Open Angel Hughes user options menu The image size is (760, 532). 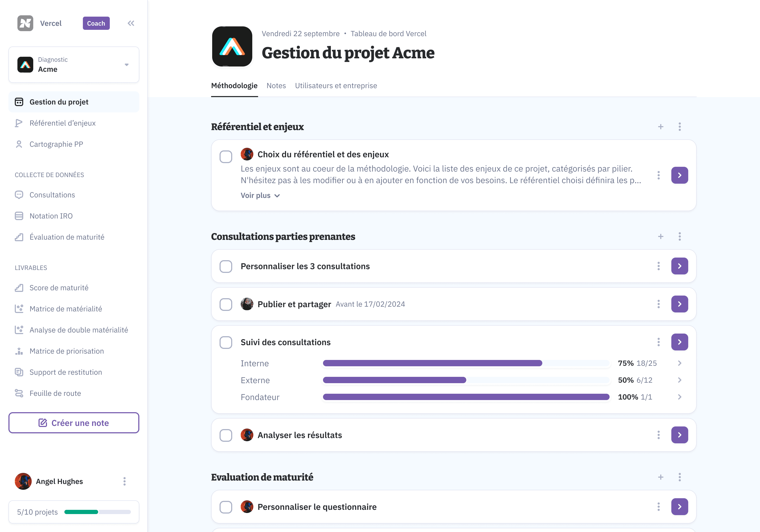tap(125, 482)
